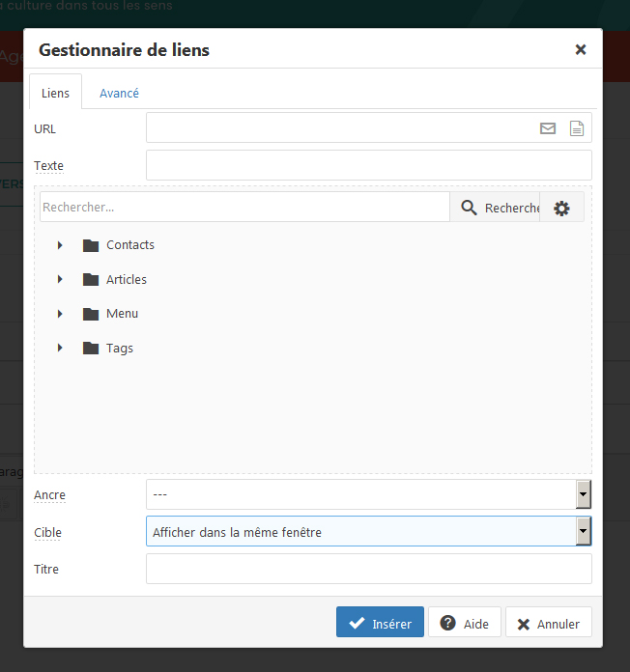The width and height of the screenshot is (630, 672).
Task: Select the Liens tab
Action: pos(55,93)
